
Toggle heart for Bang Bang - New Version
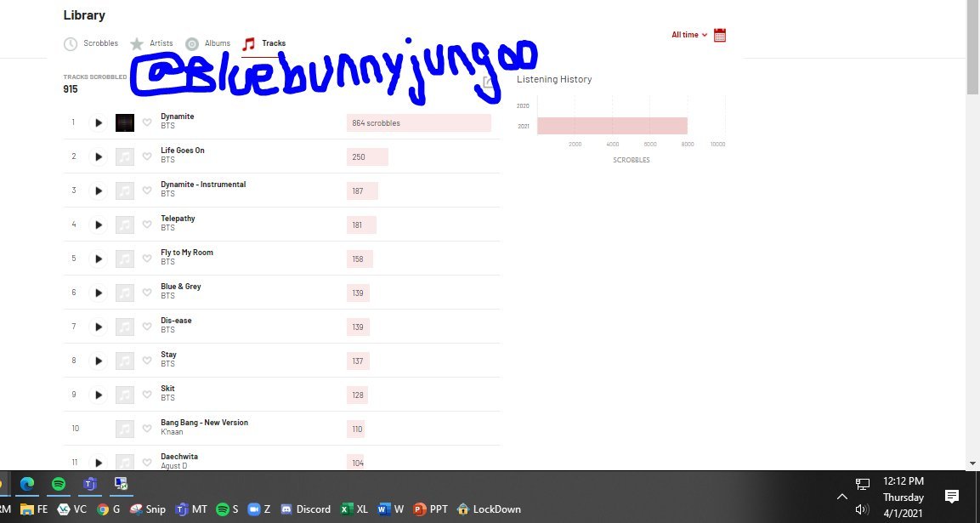point(147,429)
